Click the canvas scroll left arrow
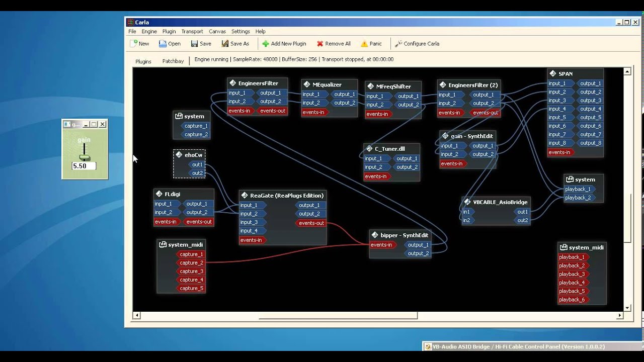Image resolution: width=644 pixels, height=362 pixels. [x=136, y=316]
